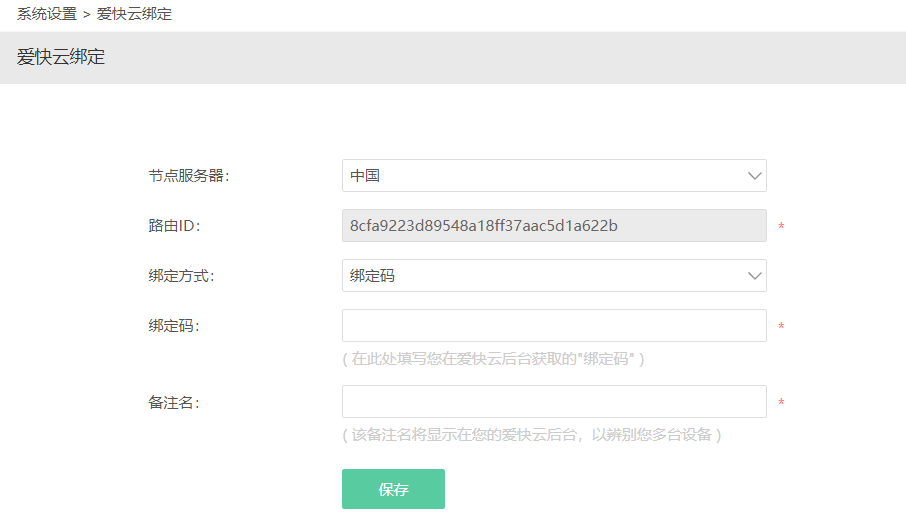The width and height of the screenshot is (906, 528).
Task: Focus the 绑定码 input field
Action: (554, 325)
